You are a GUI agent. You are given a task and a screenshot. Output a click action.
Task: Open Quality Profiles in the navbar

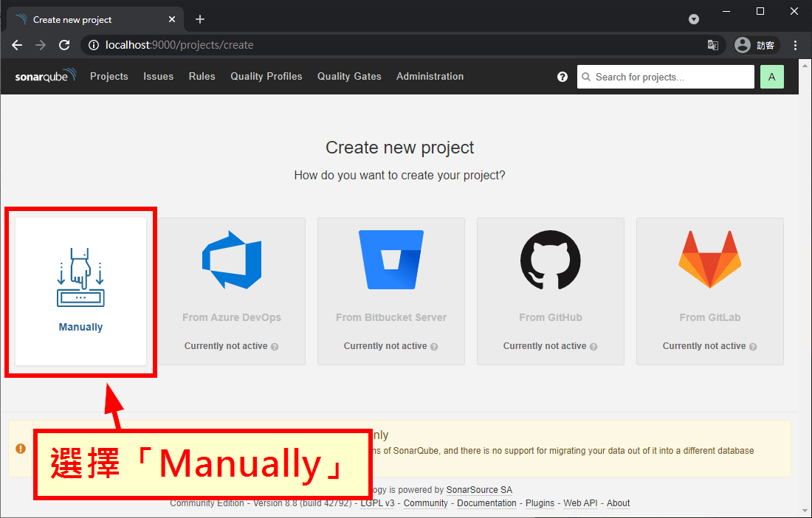click(x=266, y=76)
